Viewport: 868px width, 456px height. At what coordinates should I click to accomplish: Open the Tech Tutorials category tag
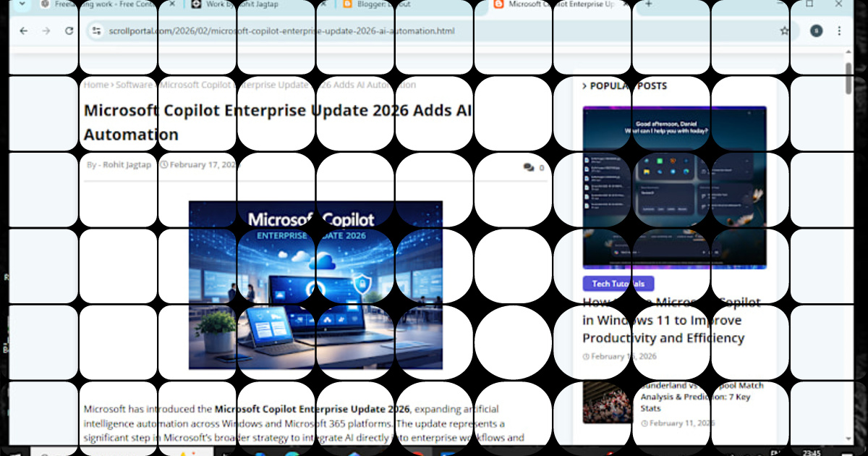click(618, 284)
